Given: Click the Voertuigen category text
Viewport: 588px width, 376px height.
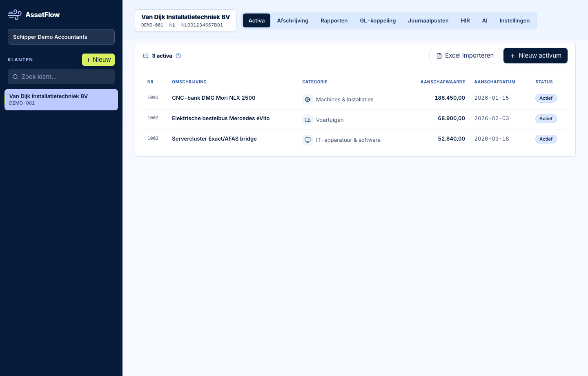Looking at the screenshot, I should tap(330, 120).
